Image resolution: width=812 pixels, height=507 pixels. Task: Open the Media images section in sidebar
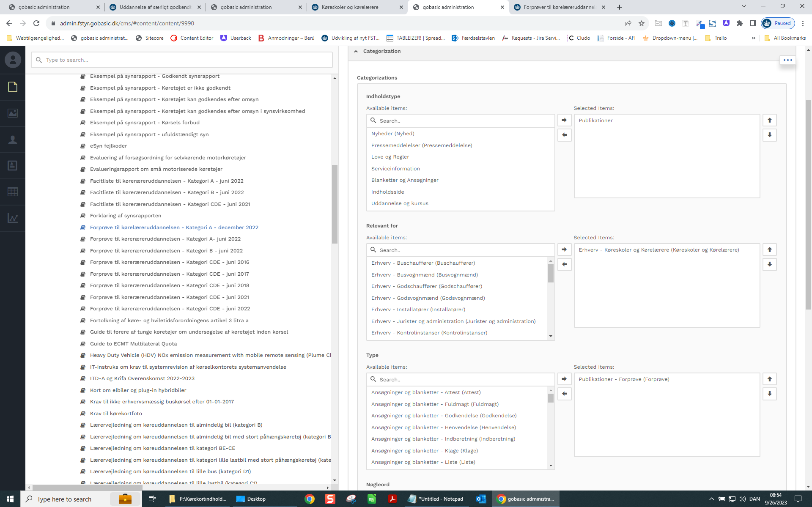tap(13, 113)
